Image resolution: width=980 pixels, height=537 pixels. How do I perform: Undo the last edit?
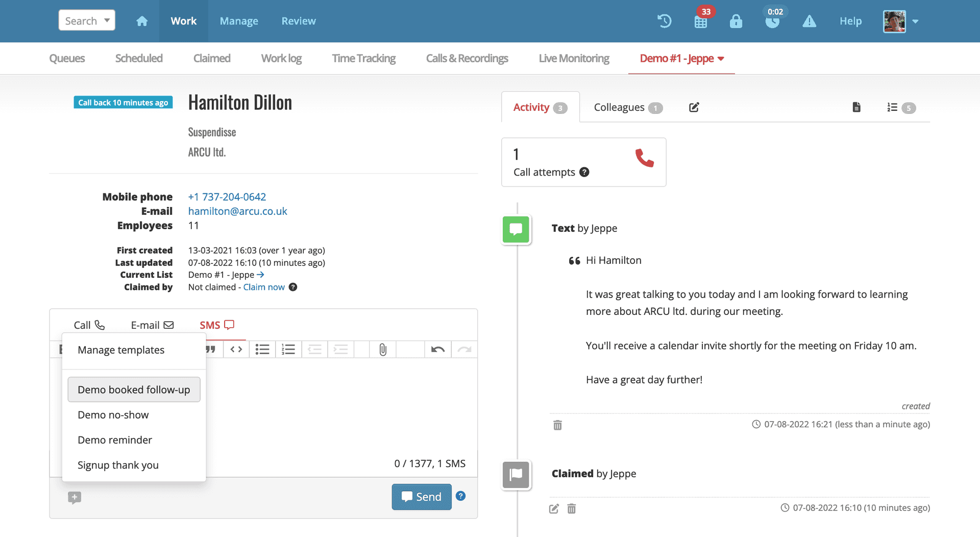pos(438,349)
